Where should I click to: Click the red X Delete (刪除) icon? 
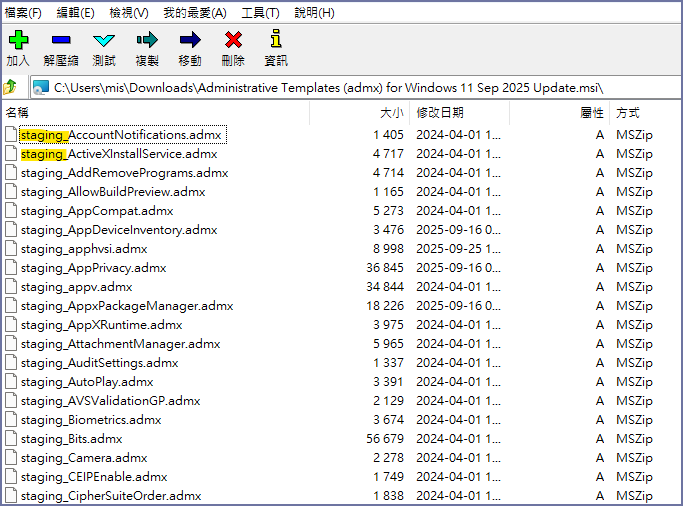point(233,41)
